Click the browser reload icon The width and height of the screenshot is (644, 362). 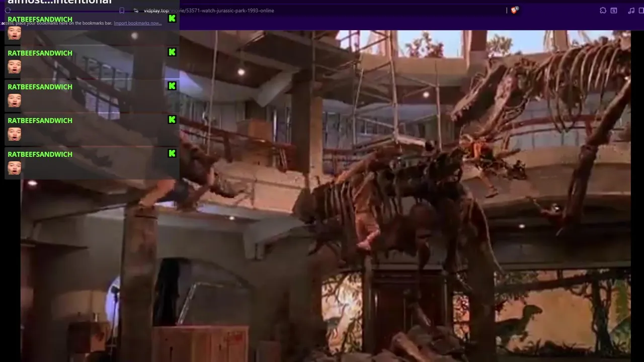[8, 11]
